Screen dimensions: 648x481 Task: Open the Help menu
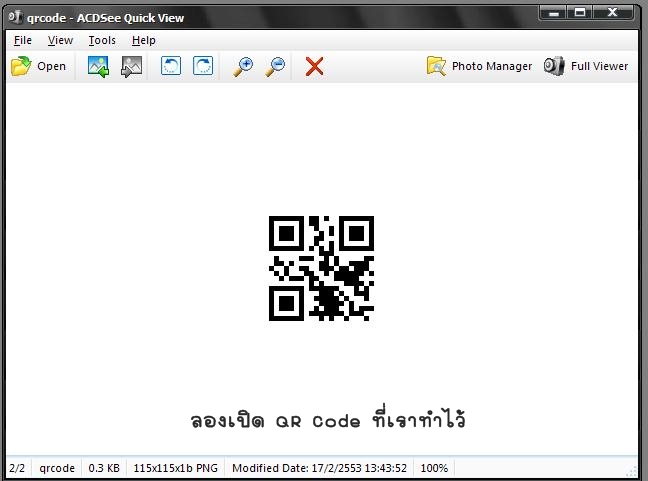[x=144, y=40]
